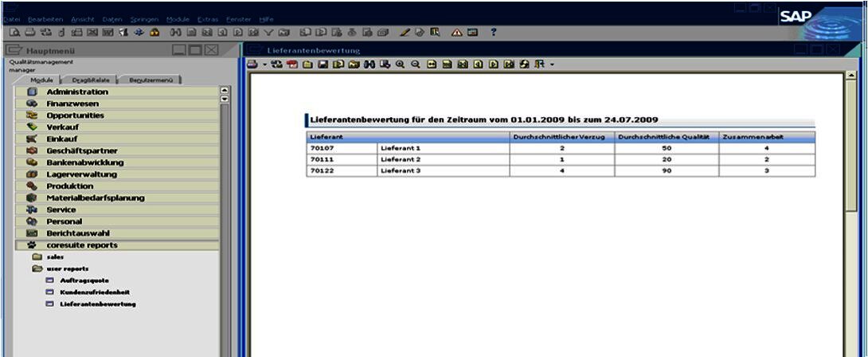Expand the Einkauf module
The width and height of the screenshot is (868, 357).
click(117, 139)
